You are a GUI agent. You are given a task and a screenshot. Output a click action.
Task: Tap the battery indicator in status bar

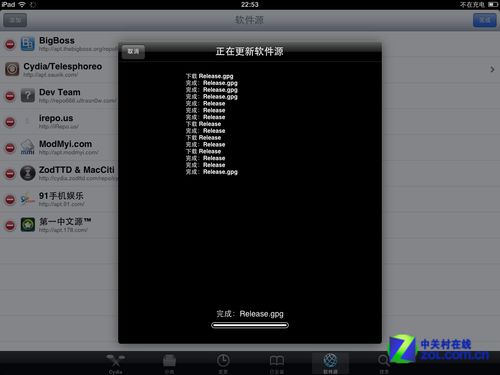click(x=493, y=5)
